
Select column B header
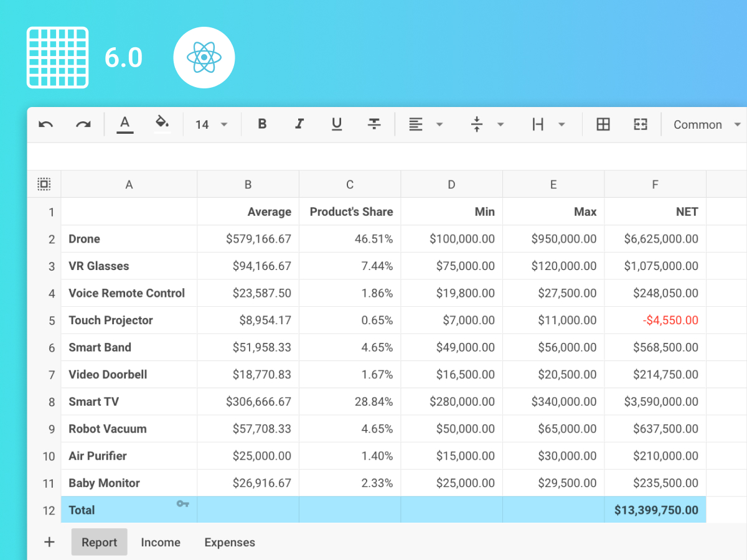click(248, 184)
